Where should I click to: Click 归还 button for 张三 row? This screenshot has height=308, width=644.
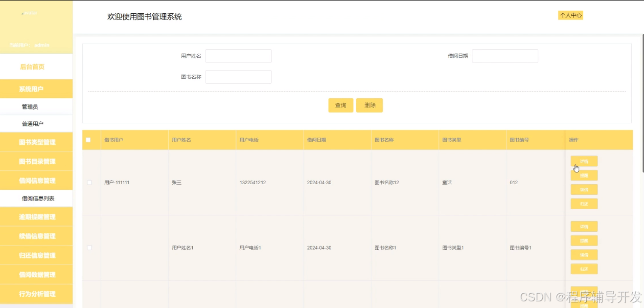pyautogui.click(x=584, y=204)
